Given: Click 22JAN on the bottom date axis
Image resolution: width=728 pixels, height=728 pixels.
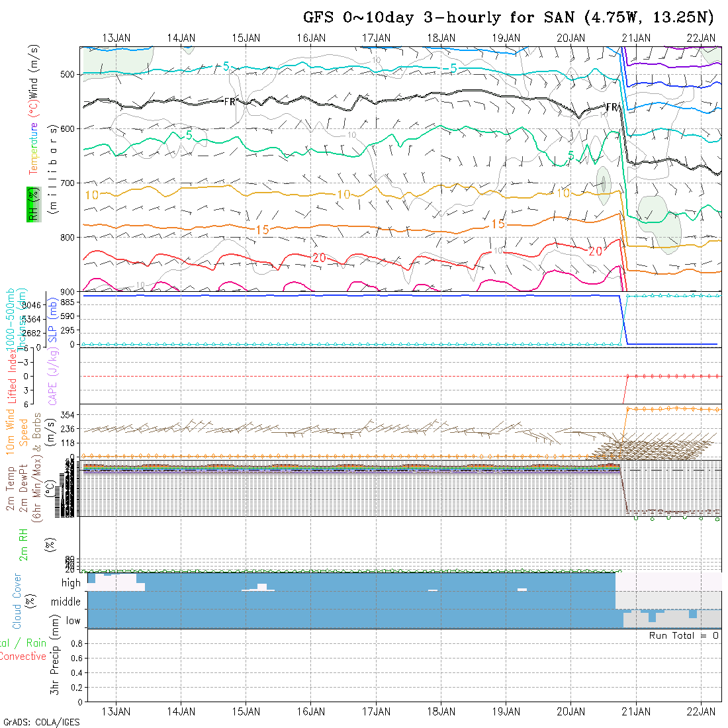Looking at the screenshot, I should [x=701, y=711].
